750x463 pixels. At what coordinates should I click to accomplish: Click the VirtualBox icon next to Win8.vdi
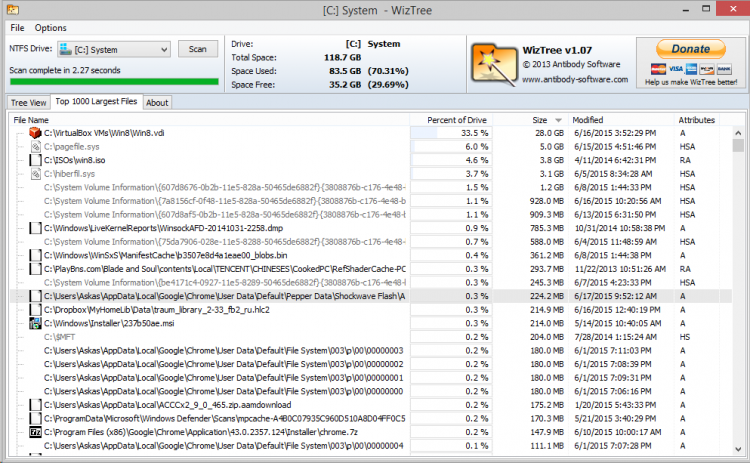tap(35, 133)
